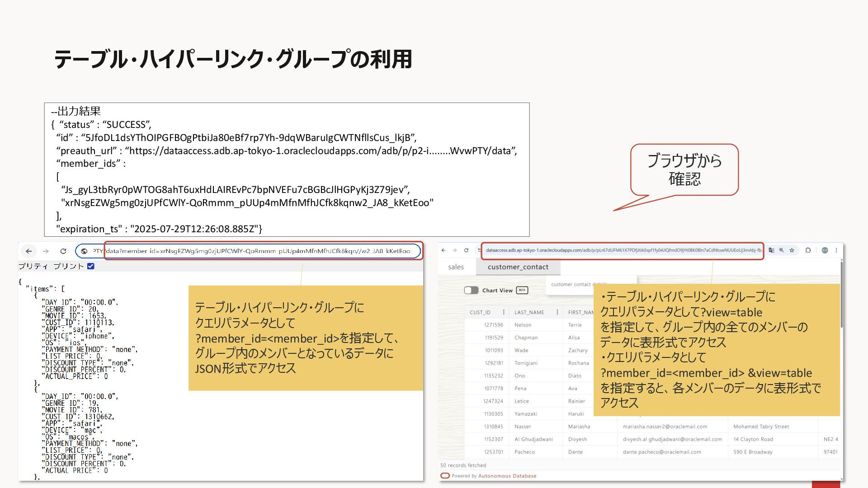Click Autonomous Database link in footer
868x488 pixels.
tap(507, 476)
